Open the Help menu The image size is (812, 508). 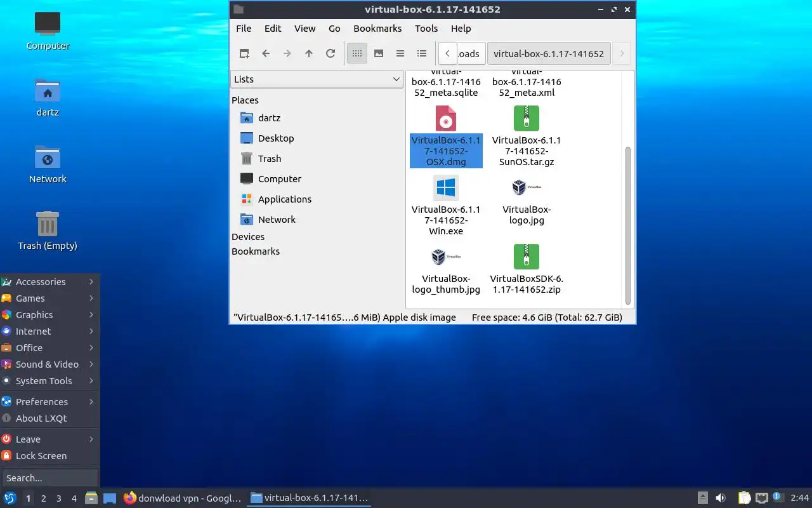(x=461, y=29)
